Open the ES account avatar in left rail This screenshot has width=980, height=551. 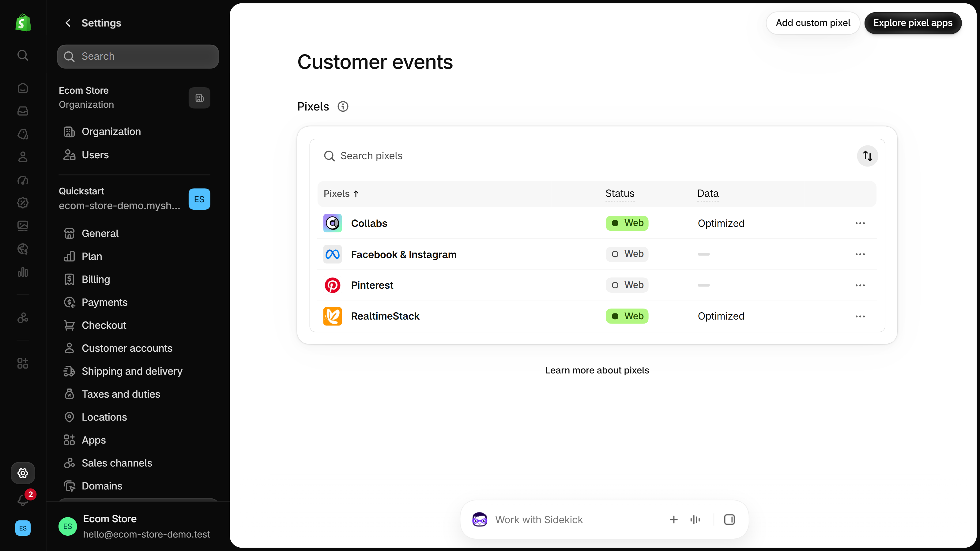coord(23,528)
